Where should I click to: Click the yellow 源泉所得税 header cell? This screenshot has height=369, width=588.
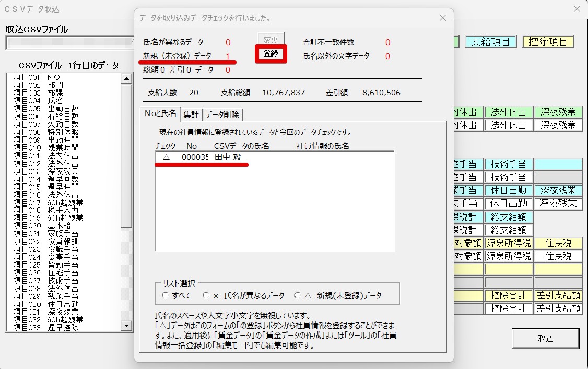(509, 243)
